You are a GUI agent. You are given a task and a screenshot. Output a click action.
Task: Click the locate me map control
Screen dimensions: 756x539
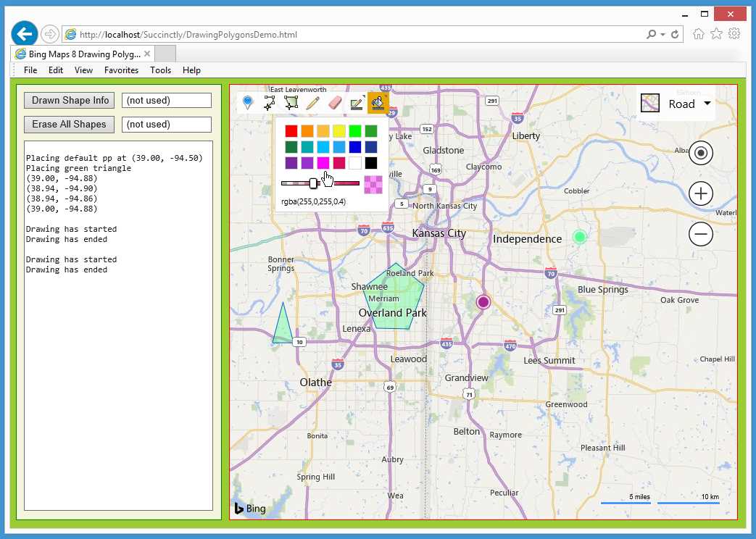[700, 153]
